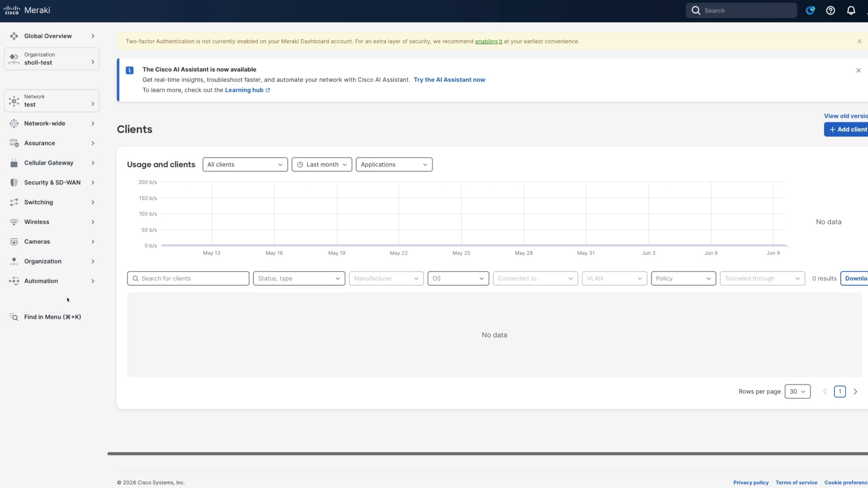Click the Organization sidebar icon
868x488 pixels.
coord(14,261)
